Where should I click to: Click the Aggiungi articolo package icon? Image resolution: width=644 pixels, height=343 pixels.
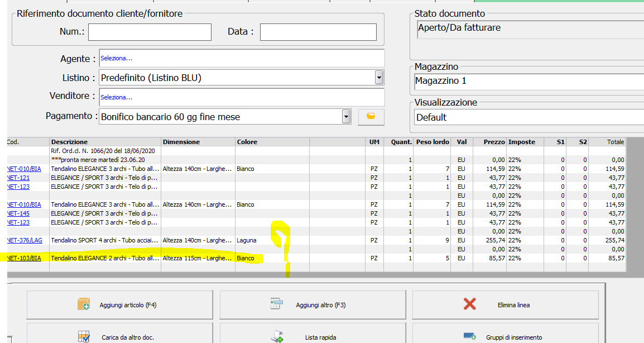pyautogui.click(x=84, y=304)
